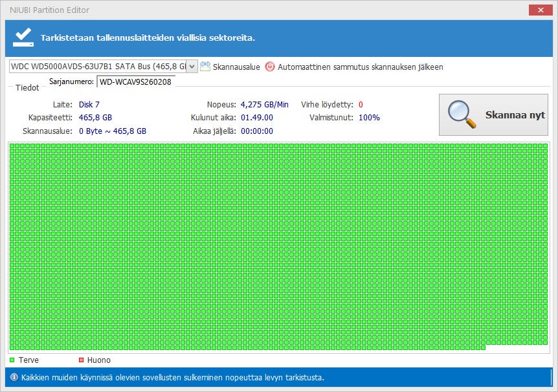This screenshot has width=558, height=392.
Task: Close the NIUBI Partition Editor window
Action: [x=541, y=10]
